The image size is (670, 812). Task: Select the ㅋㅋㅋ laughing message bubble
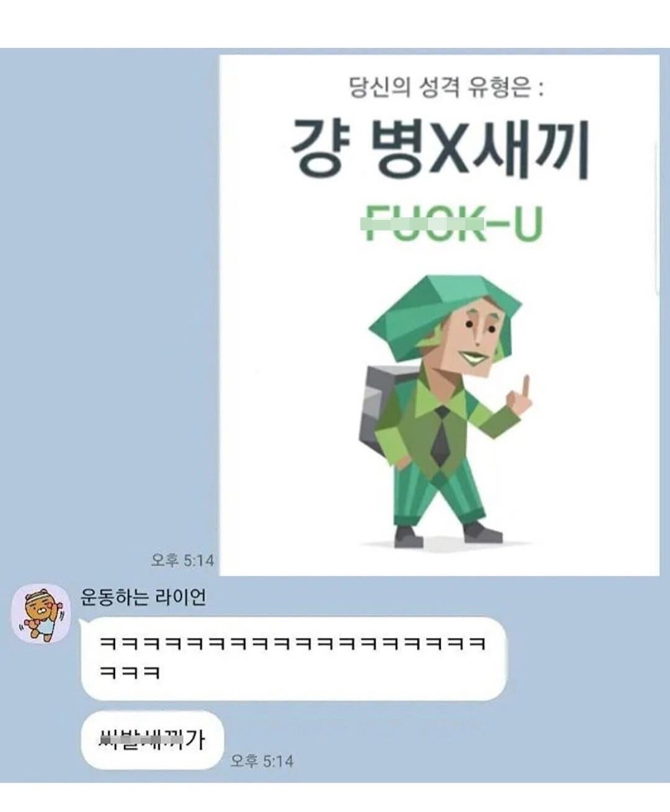(x=293, y=658)
